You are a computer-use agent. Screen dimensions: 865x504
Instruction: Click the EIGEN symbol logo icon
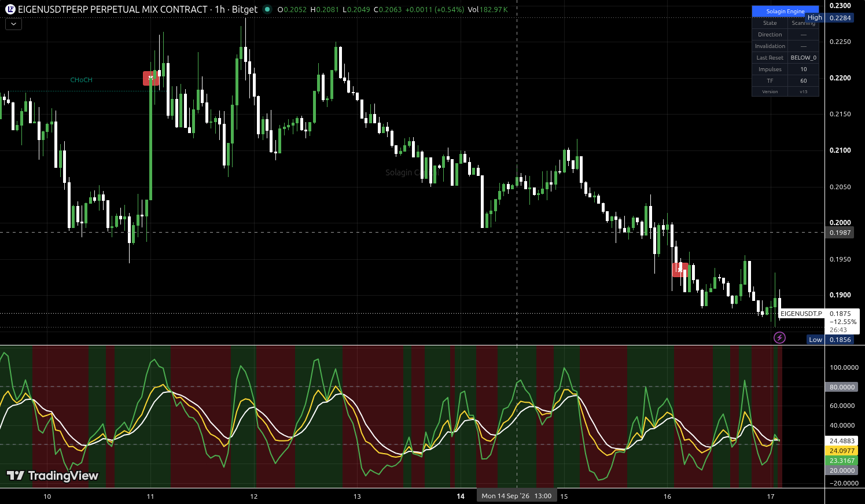(x=10, y=9)
